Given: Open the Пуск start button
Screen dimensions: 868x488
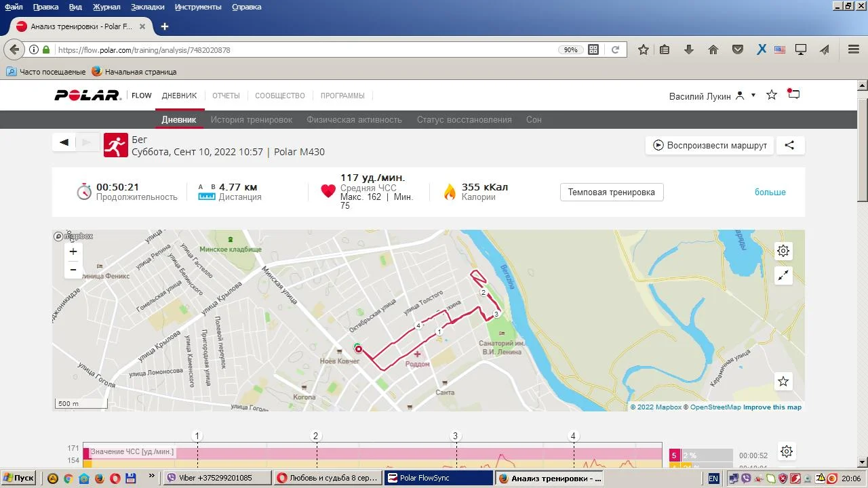Looking at the screenshot, I should 18,478.
